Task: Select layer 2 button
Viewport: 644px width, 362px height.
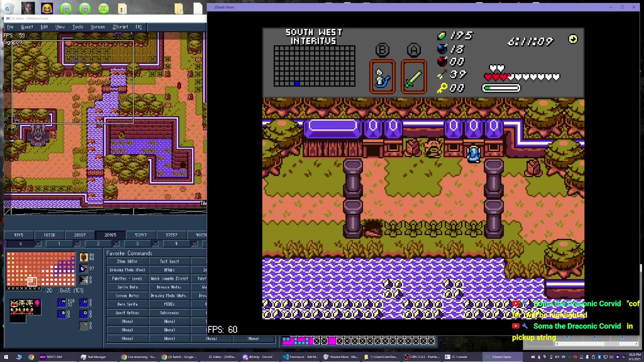Action: pos(98,244)
